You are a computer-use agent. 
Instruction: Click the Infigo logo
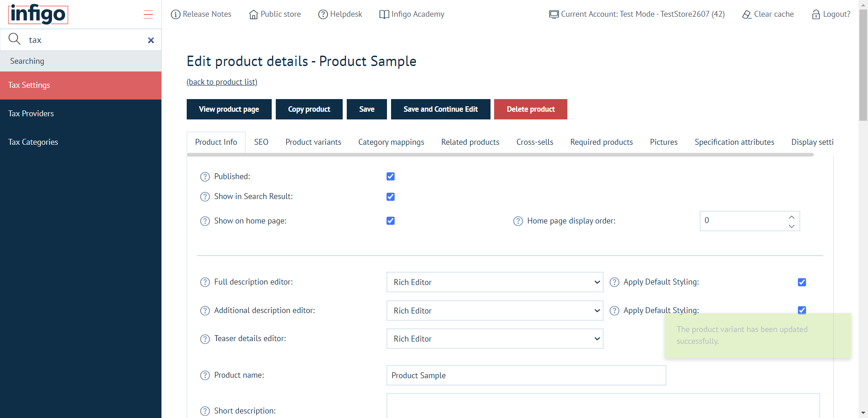(x=38, y=14)
